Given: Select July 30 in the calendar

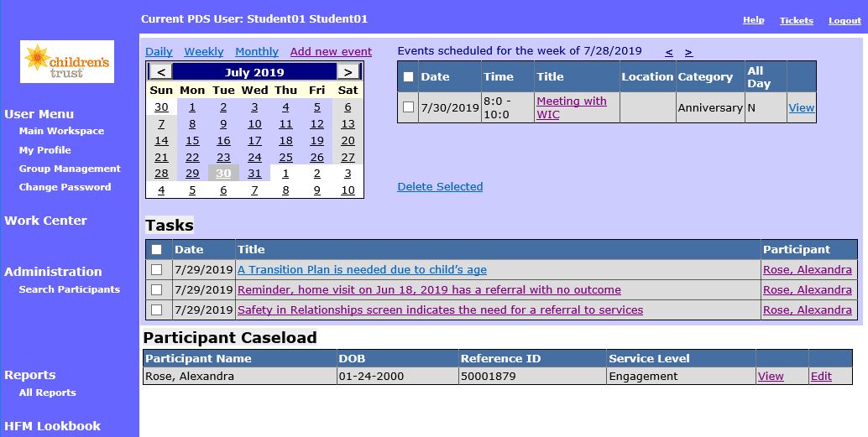Looking at the screenshot, I should click(x=223, y=173).
